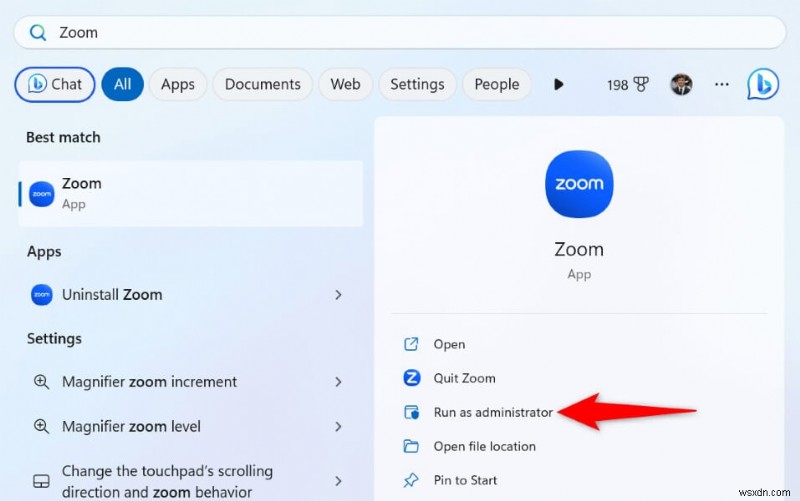
Task: Open the 198 rewards points trophy
Action: tap(628, 84)
